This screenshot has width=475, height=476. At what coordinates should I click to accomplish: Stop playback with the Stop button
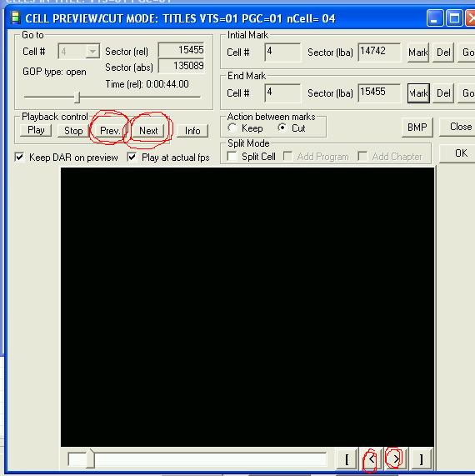click(x=73, y=131)
